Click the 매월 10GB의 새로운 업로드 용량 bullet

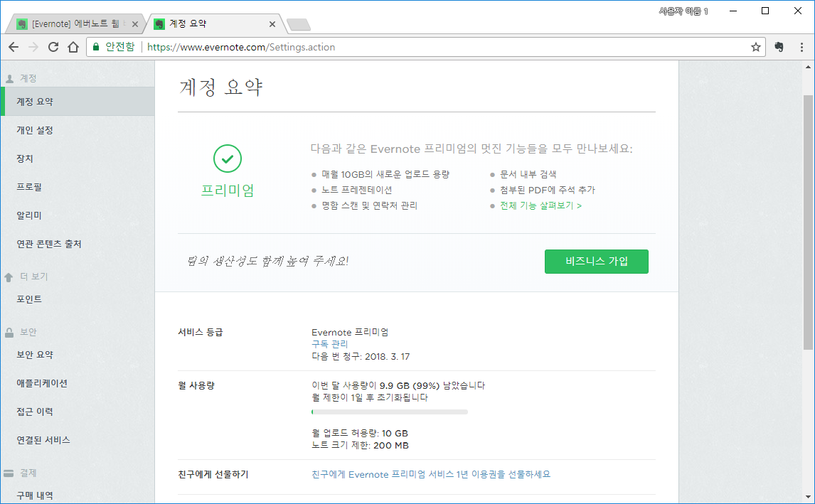[x=385, y=174]
